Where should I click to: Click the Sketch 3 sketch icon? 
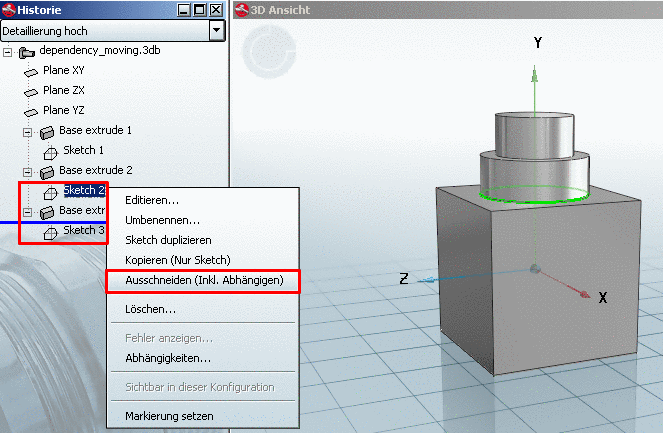tap(50, 233)
